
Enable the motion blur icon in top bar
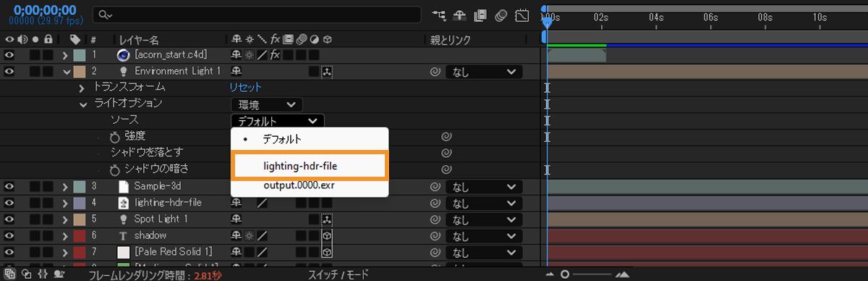pyautogui.click(x=501, y=14)
